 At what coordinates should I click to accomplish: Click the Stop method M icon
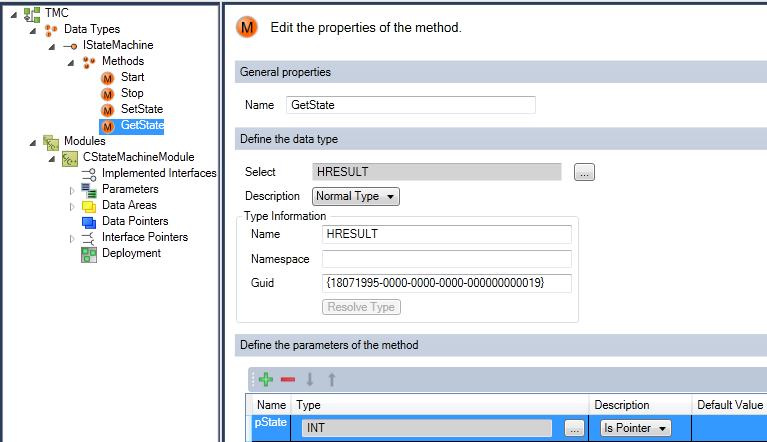[x=108, y=94]
